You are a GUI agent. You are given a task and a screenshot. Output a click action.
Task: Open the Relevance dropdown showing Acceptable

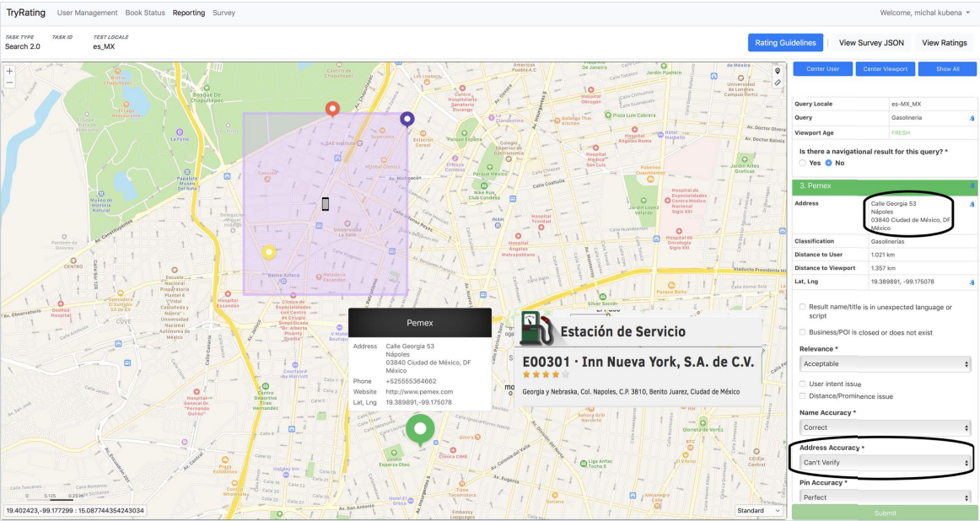click(x=885, y=363)
